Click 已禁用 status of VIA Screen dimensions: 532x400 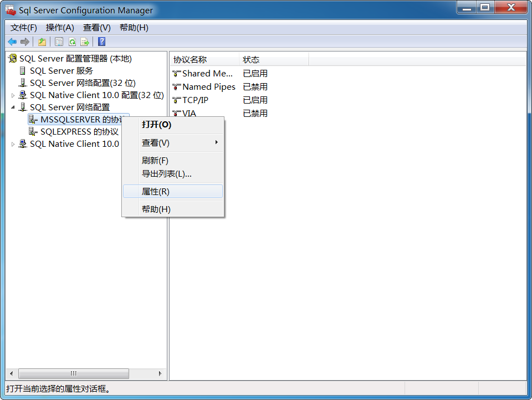[255, 114]
